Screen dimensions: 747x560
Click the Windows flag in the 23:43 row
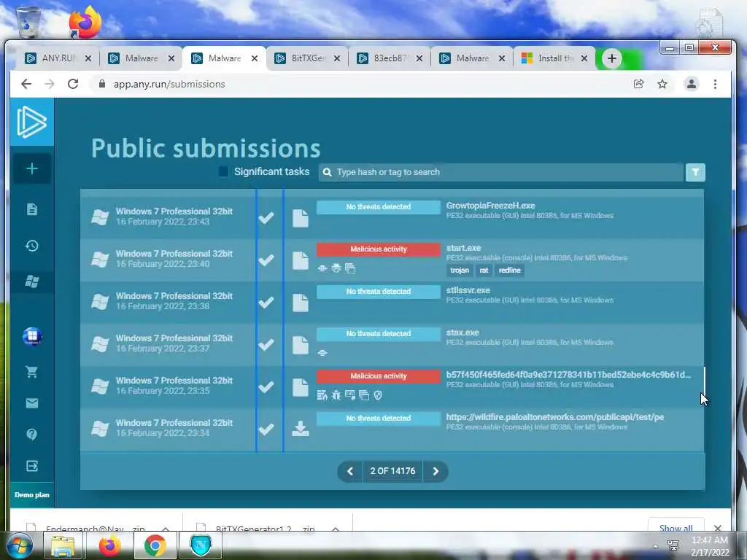(100, 217)
